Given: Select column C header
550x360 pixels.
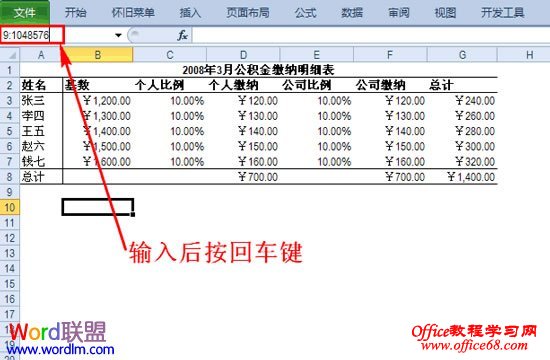Looking at the screenshot, I should pos(170,55).
